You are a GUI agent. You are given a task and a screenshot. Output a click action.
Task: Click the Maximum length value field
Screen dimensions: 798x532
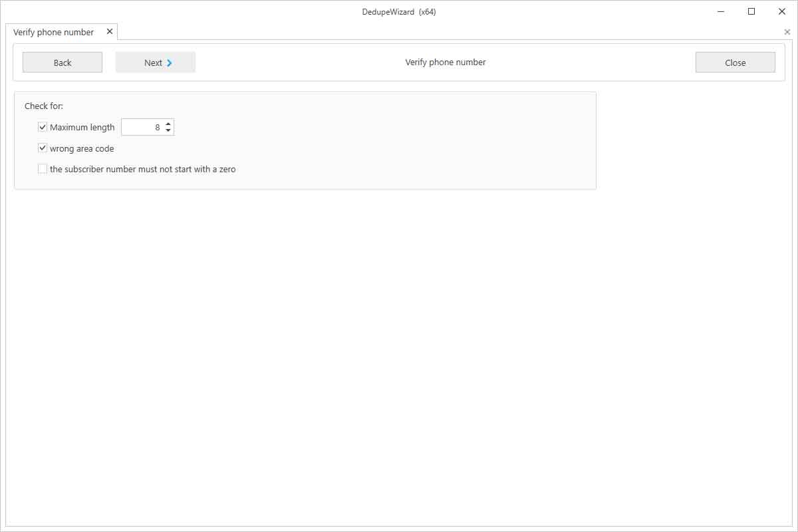pyautogui.click(x=142, y=127)
